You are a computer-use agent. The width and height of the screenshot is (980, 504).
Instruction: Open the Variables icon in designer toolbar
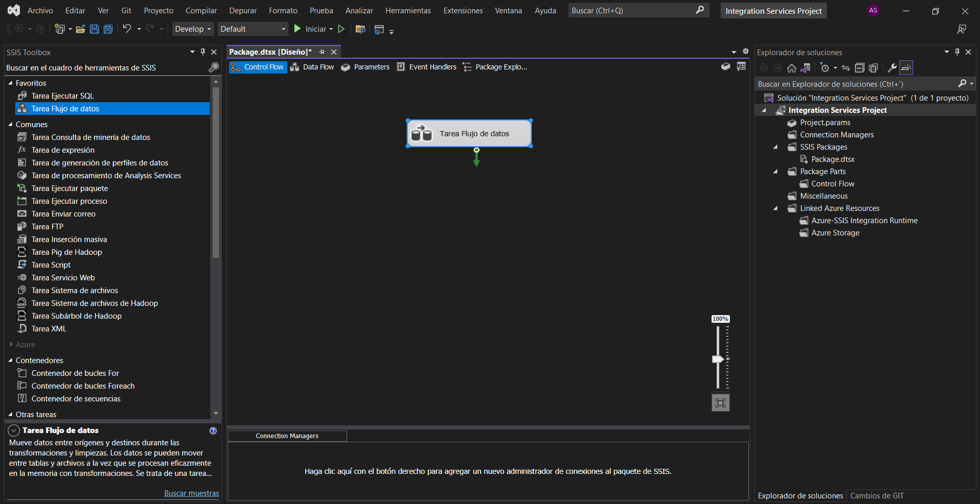pos(741,67)
